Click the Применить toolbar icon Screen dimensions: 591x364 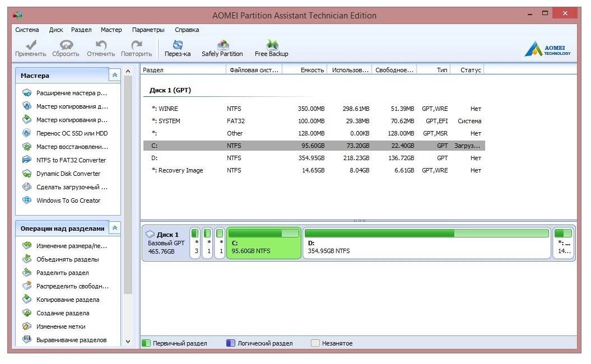[x=30, y=45]
